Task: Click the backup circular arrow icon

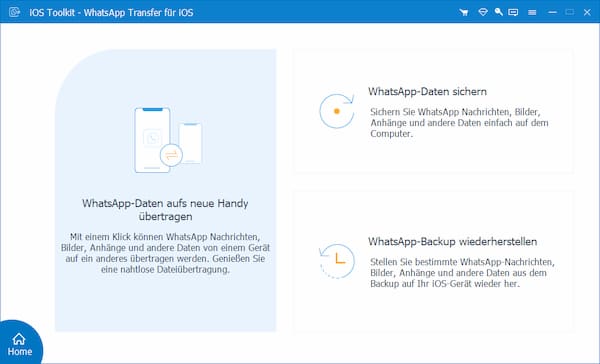Action: (x=337, y=111)
